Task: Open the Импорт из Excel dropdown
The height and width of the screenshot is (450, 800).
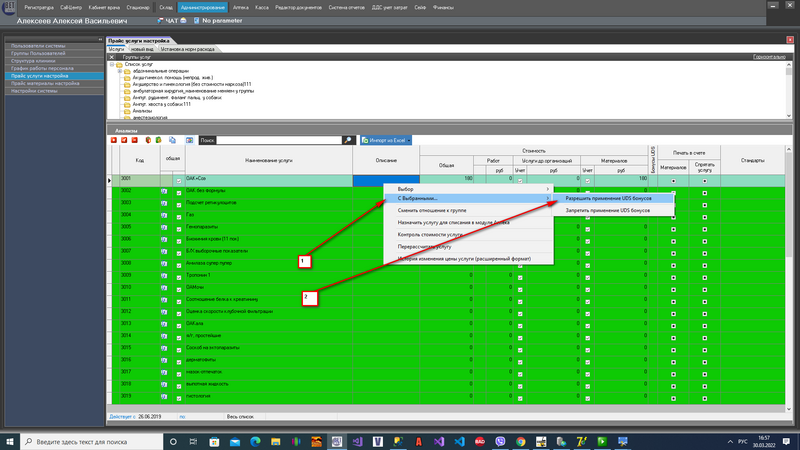Action: (386, 141)
